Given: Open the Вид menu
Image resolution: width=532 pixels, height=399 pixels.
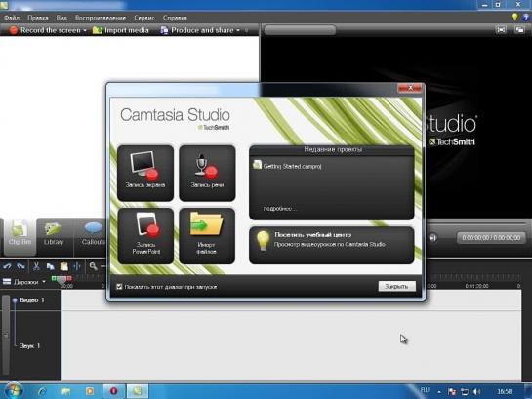Looking at the screenshot, I should (61, 18).
